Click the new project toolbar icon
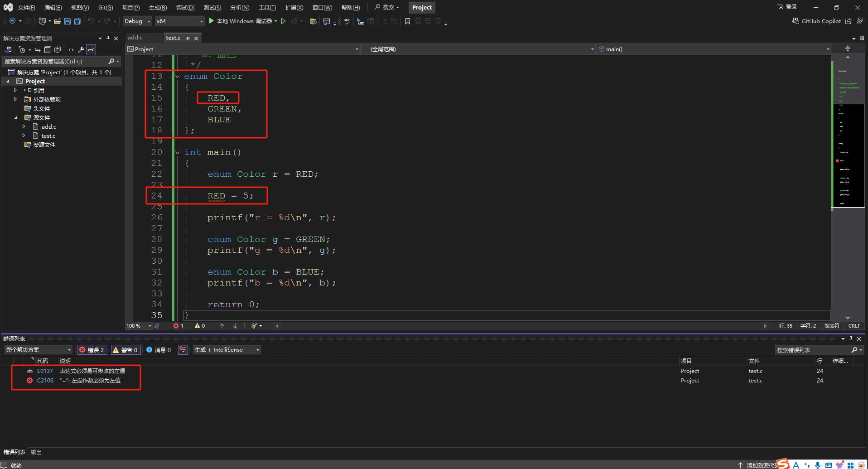The image size is (868, 469). click(42, 21)
